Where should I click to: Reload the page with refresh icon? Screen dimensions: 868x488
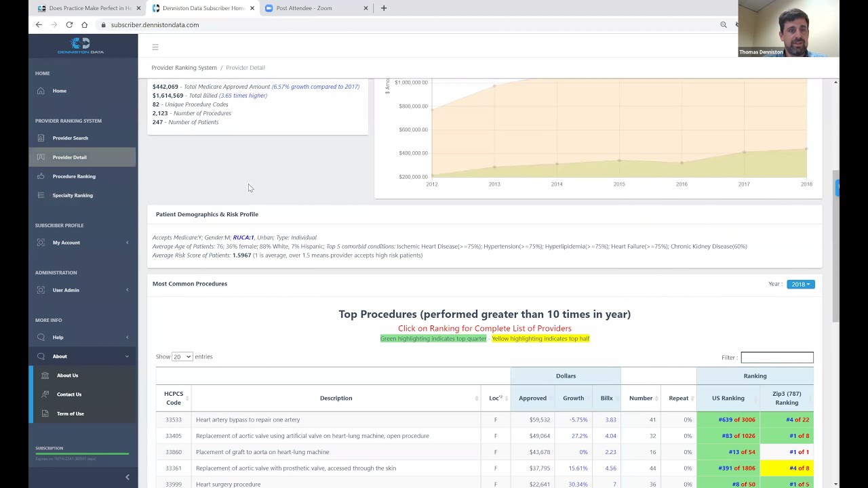pyautogui.click(x=69, y=25)
